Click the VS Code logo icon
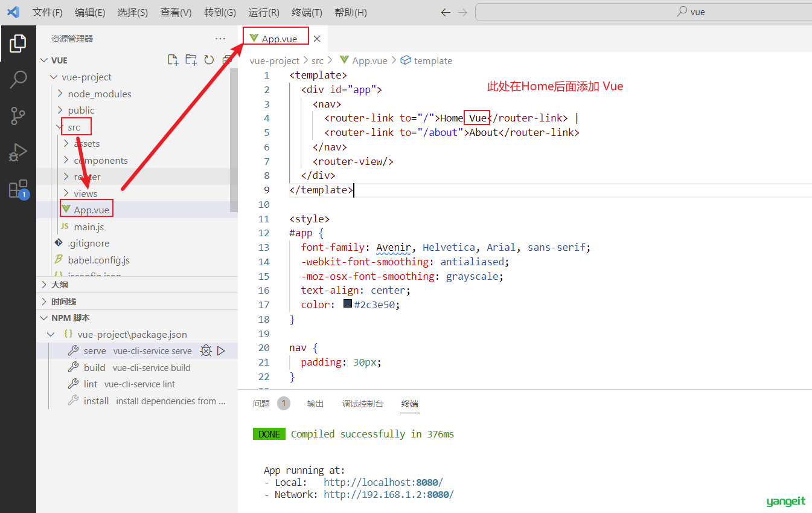The width and height of the screenshot is (812, 513). [x=13, y=12]
